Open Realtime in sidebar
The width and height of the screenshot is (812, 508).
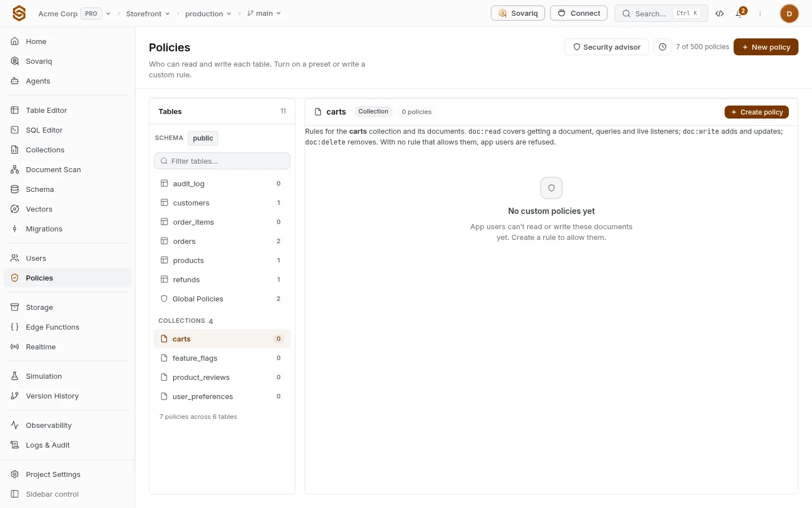click(68, 347)
